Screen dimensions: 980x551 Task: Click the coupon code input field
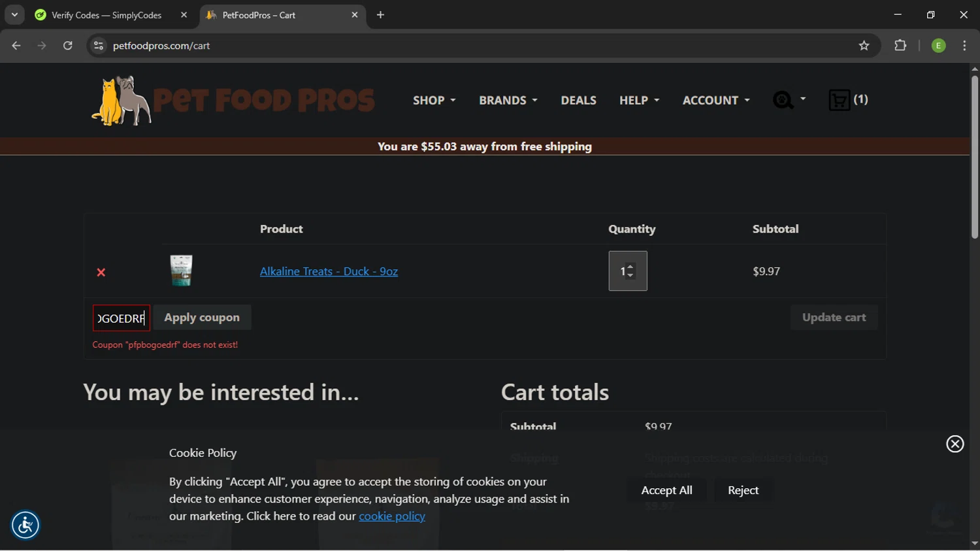[122, 318]
